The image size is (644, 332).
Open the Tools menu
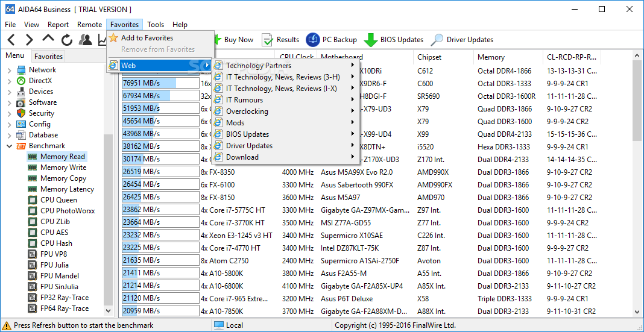[x=156, y=25]
